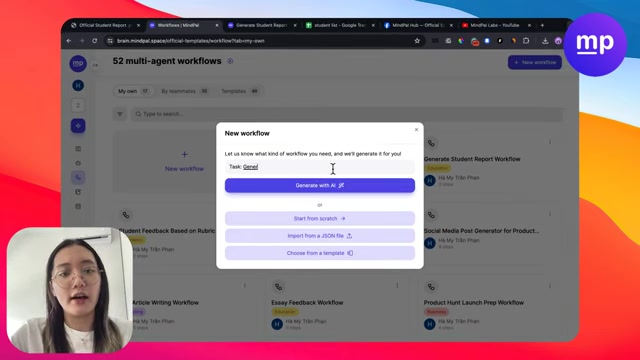
Task: Open options menu on Product Hunt Launch Prep card
Action: pyautogui.click(x=550, y=286)
